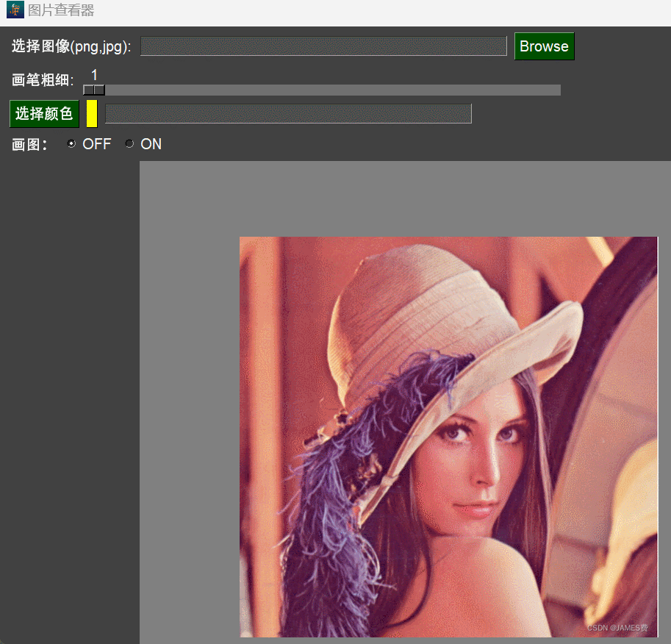Click the yellow color swatch
The height and width of the screenshot is (644, 671).
(x=92, y=114)
